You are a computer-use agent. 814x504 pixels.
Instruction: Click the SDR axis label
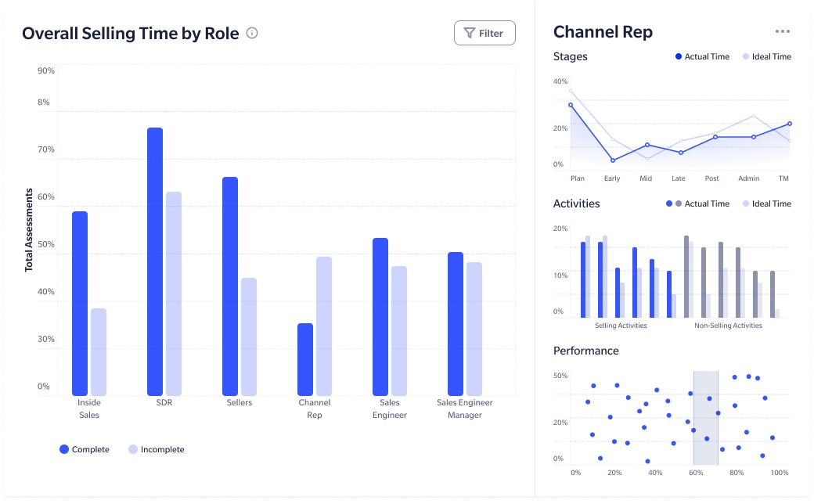click(164, 403)
